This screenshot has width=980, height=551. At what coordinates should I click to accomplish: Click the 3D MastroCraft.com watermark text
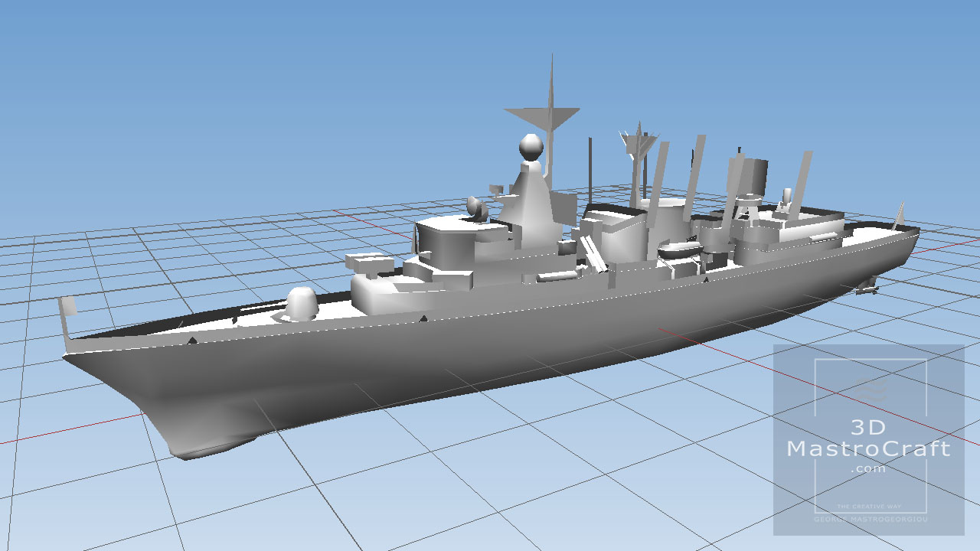coord(868,448)
